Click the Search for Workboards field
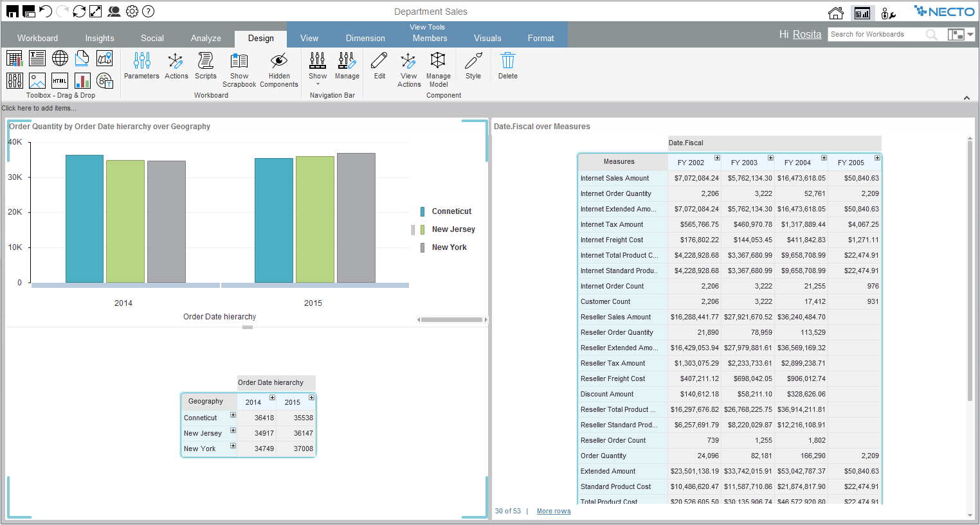980x525 pixels. pyautogui.click(x=875, y=35)
